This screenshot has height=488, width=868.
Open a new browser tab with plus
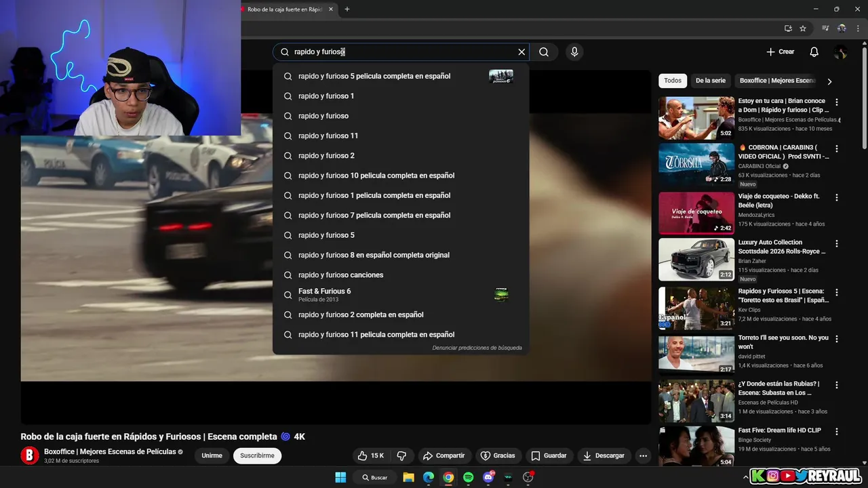(x=347, y=9)
